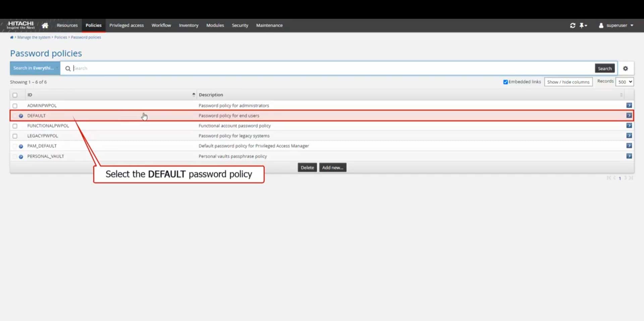The width and height of the screenshot is (644, 321).
Task: Open the DEFAULT policy using its row arrow icon
Action: tap(629, 115)
